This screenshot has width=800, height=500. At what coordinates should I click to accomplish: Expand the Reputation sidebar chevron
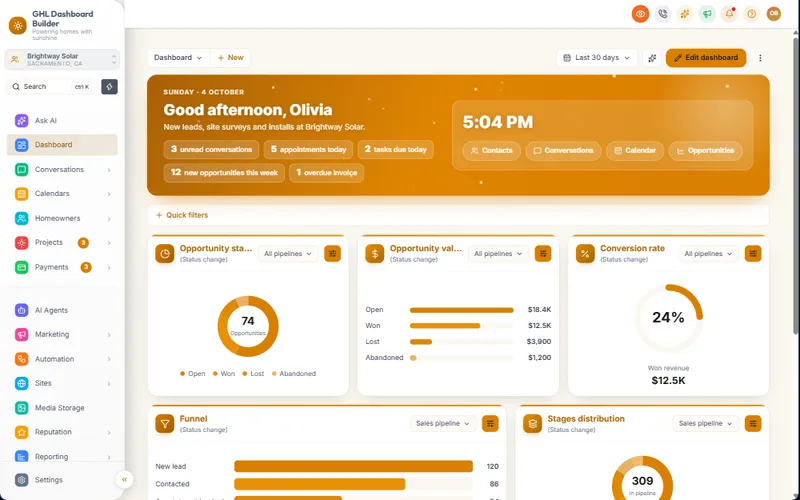[109, 432]
